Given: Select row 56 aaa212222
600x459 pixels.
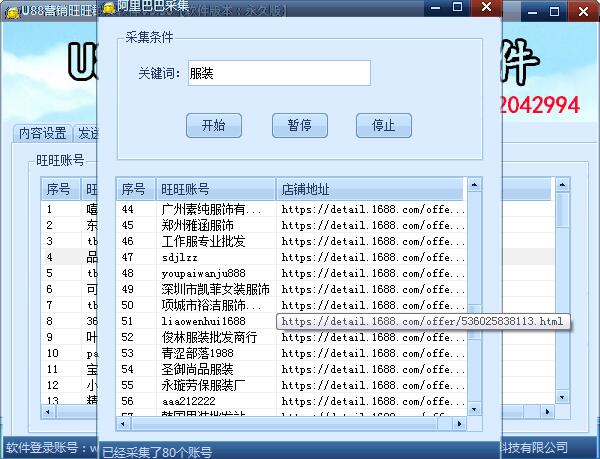Looking at the screenshot, I should [x=291, y=401].
